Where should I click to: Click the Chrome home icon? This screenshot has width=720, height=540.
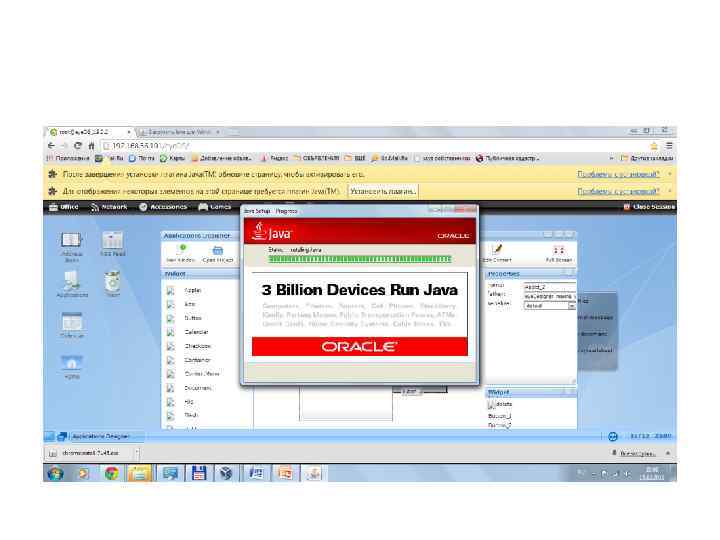point(91,146)
